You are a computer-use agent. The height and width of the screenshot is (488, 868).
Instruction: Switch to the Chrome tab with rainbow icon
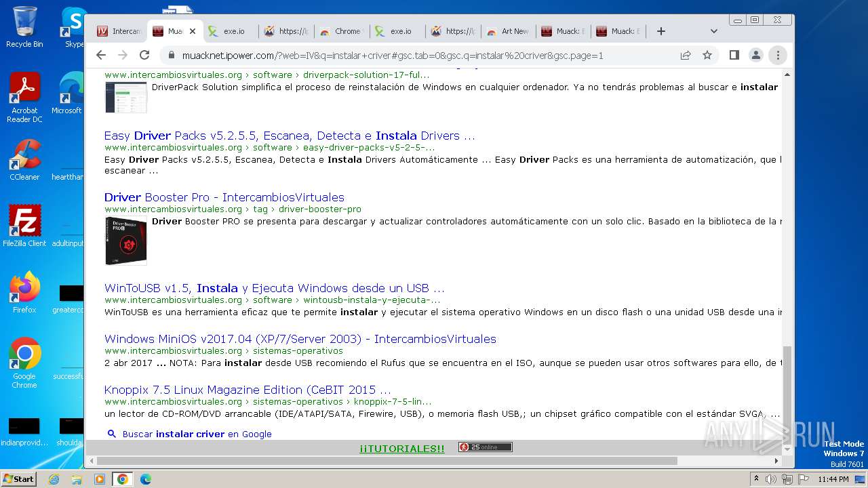click(341, 31)
